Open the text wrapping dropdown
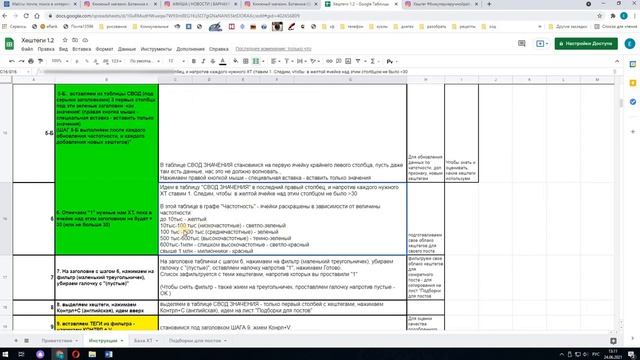This screenshot has width=640, height=360. [x=301, y=61]
